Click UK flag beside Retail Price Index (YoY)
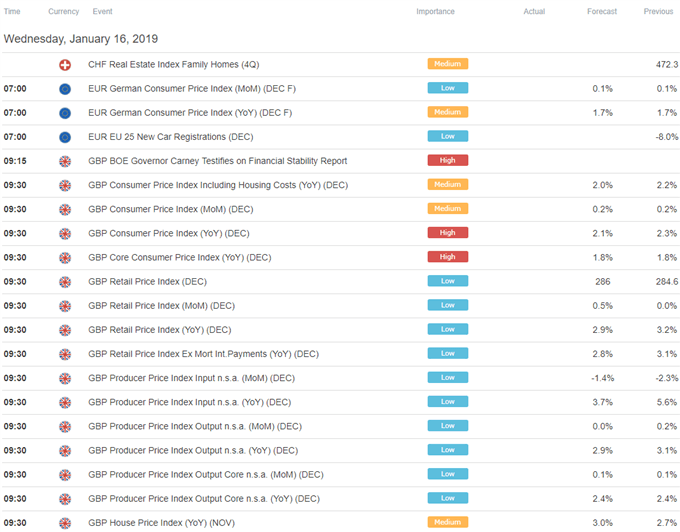 click(65, 330)
